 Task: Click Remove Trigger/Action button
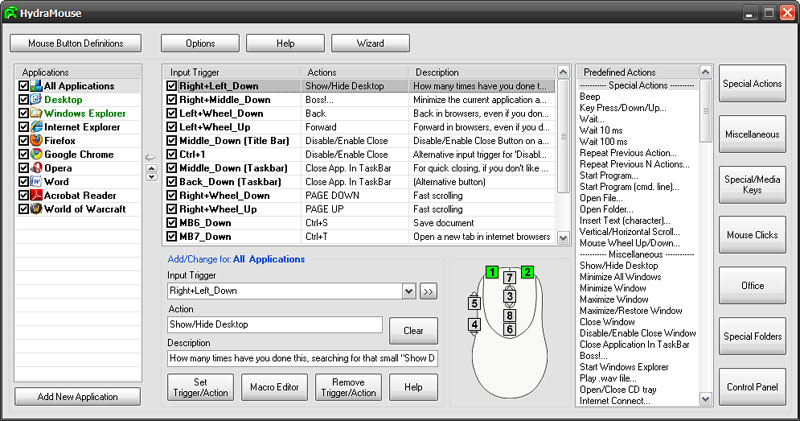(x=348, y=387)
